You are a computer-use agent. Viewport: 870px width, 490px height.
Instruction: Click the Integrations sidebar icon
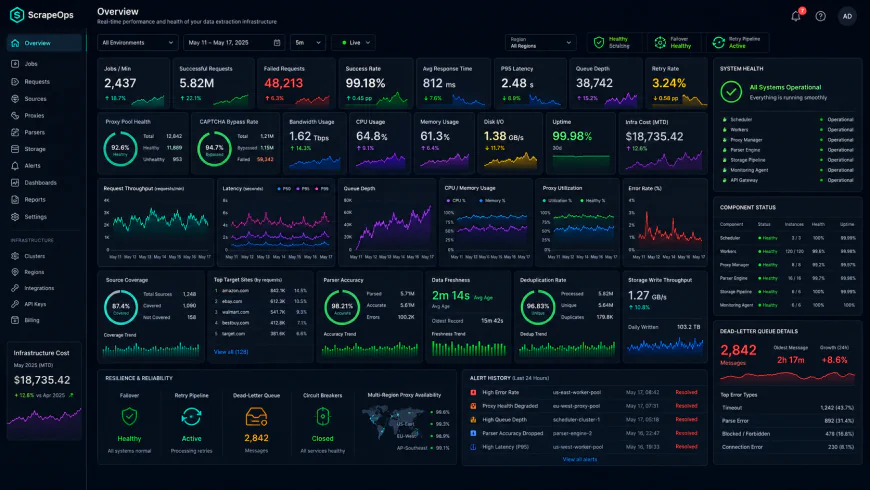[x=15, y=288]
